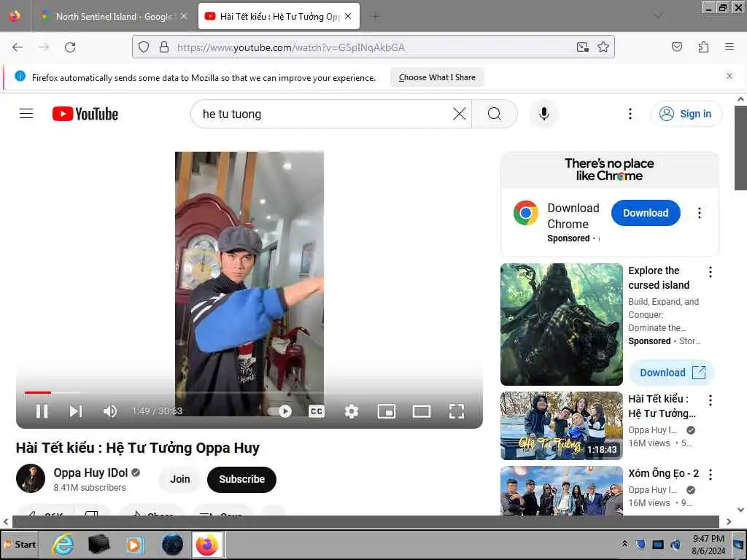Viewport: 747px width, 560px height.
Task: Toggle closed captions CC button
Action: pyautogui.click(x=317, y=411)
